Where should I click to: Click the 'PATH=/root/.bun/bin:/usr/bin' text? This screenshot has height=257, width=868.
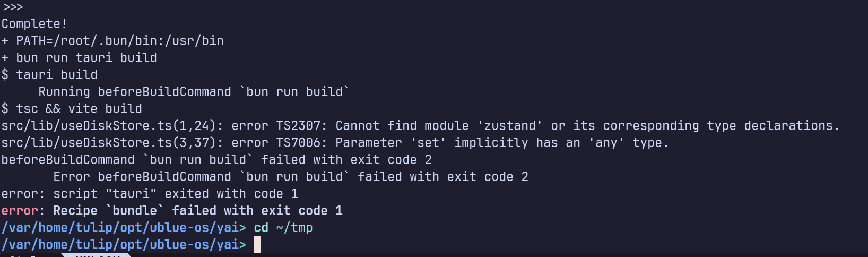(120, 41)
